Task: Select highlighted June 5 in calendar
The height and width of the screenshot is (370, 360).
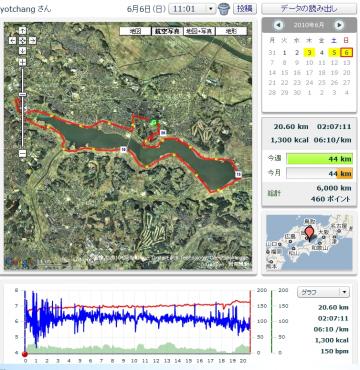Action: click(334, 52)
